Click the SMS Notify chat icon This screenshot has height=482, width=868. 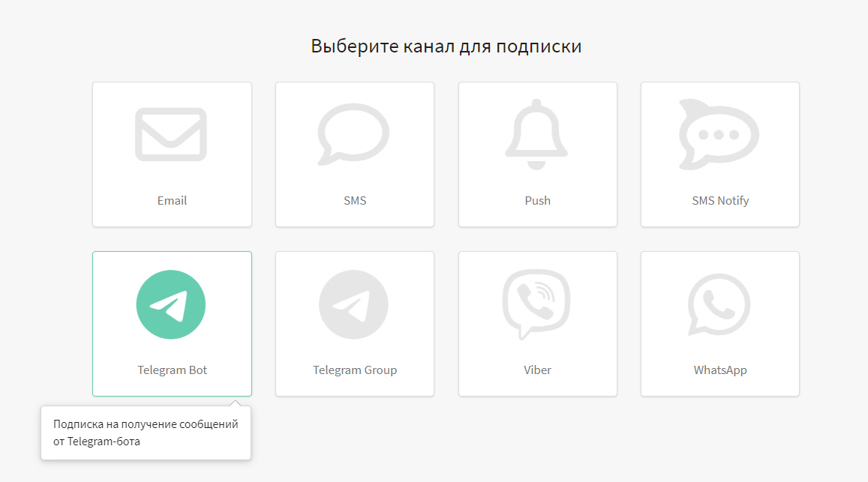pyautogui.click(x=719, y=134)
